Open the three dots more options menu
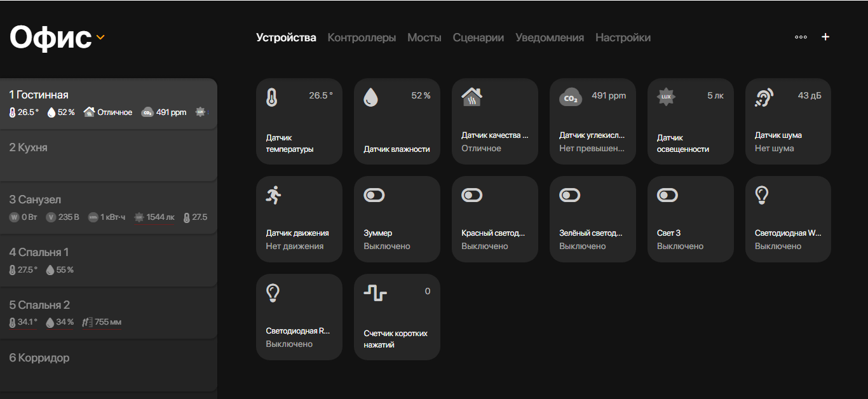Image resolution: width=868 pixels, height=399 pixels. click(x=801, y=37)
